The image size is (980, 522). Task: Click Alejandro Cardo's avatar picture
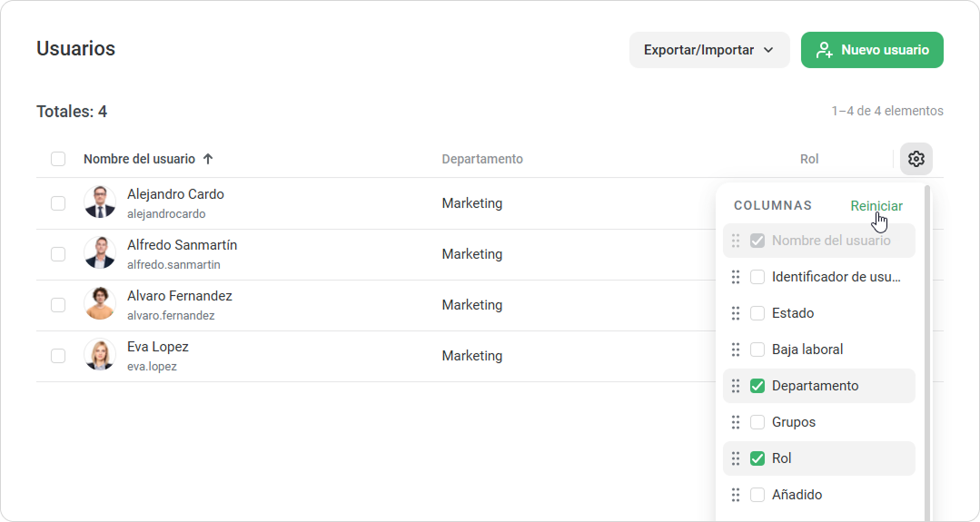point(100,202)
